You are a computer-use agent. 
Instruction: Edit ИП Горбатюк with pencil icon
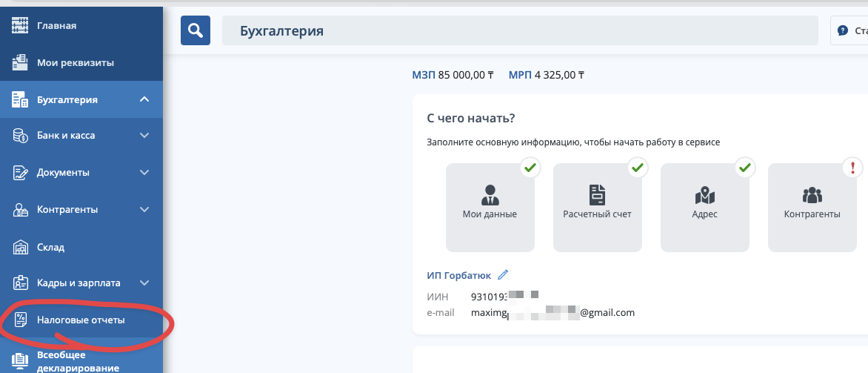[503, 275]
